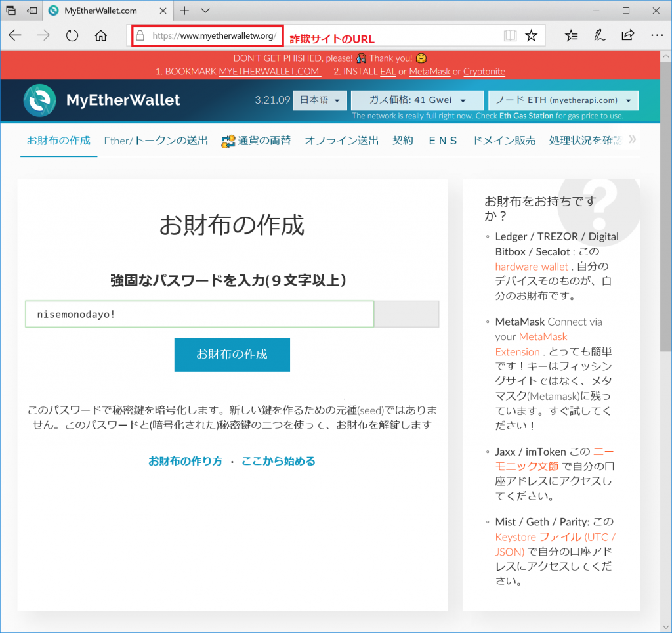Click the browser Forward arrow
This screenshot has width=672, height=633.
43,35
